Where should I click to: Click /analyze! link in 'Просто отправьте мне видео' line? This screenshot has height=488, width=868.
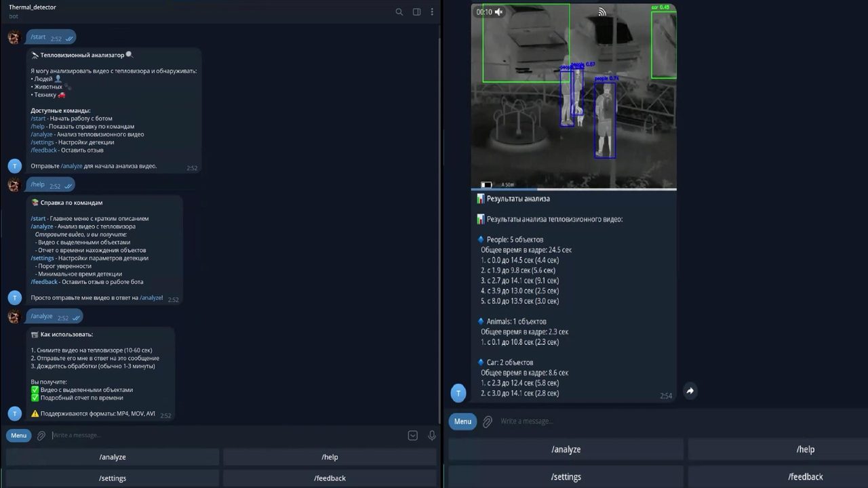pos(151,298)
